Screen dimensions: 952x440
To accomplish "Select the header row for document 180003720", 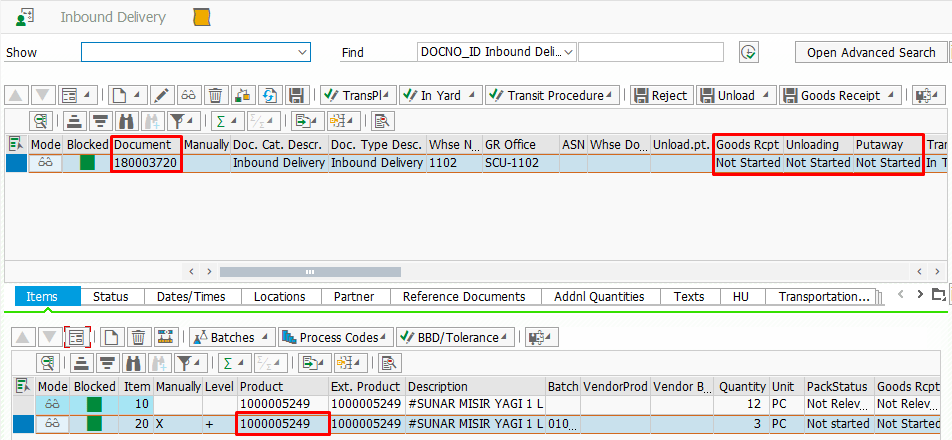I will pos(16,162).
